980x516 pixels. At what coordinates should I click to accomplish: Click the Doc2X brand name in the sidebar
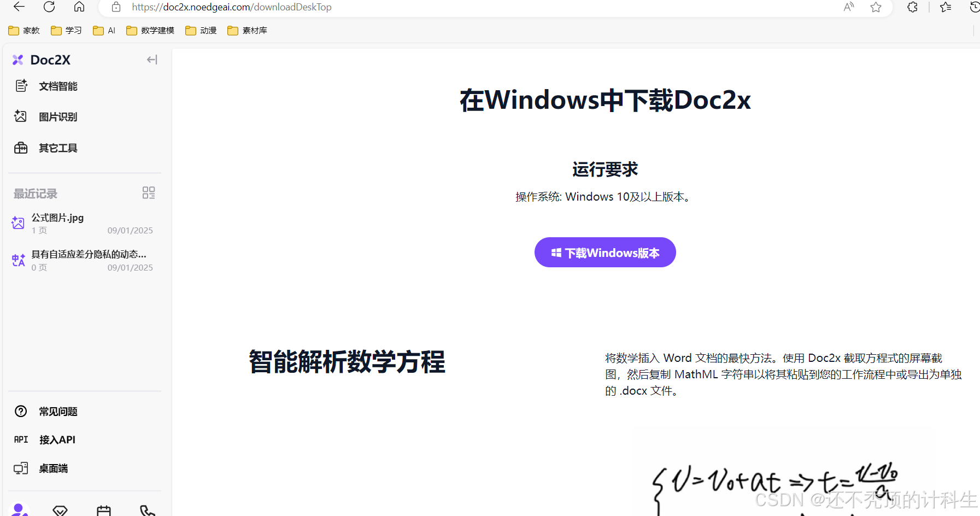click(50, 60)
